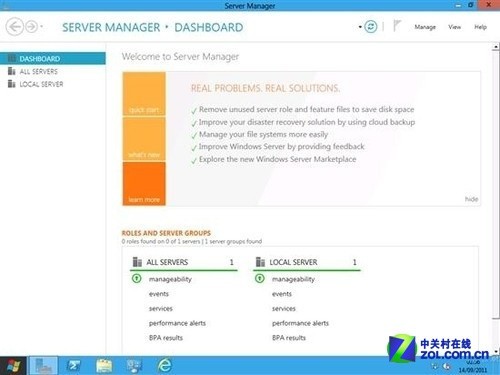Open File Explorer from the taskbar

click(104, 366)
